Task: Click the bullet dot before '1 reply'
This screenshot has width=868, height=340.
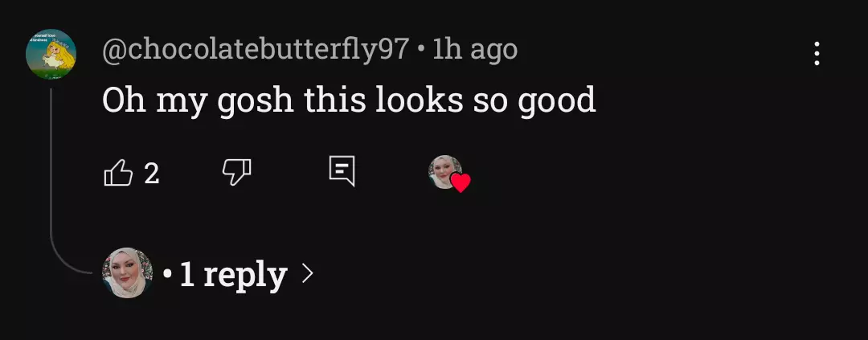Action: tap(168, 274)
